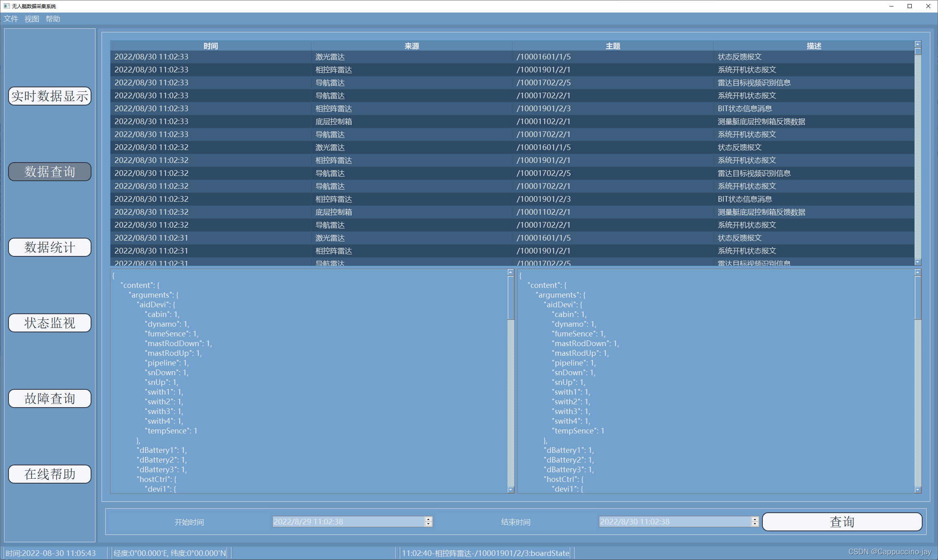The image size is (938, 560).
Task: Select 激光雷达 row at 11:02:31
Action: click(x=512, y=238)
